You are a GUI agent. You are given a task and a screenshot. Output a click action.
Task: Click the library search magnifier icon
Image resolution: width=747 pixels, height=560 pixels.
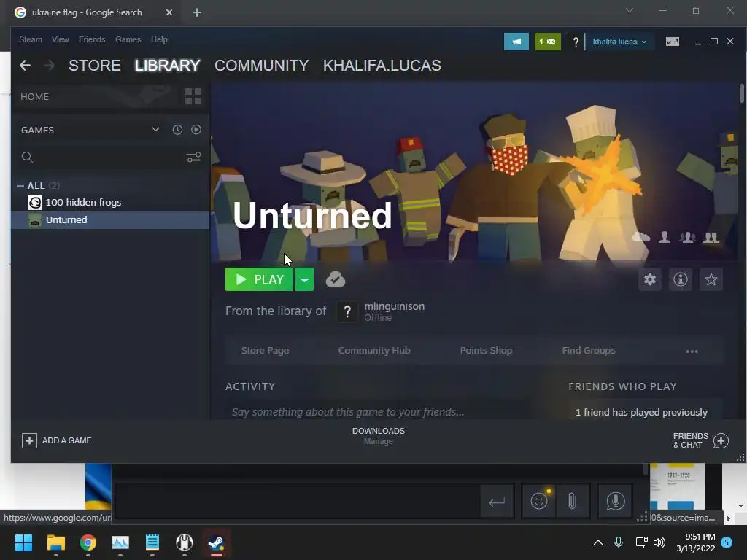tap(28, 157)
